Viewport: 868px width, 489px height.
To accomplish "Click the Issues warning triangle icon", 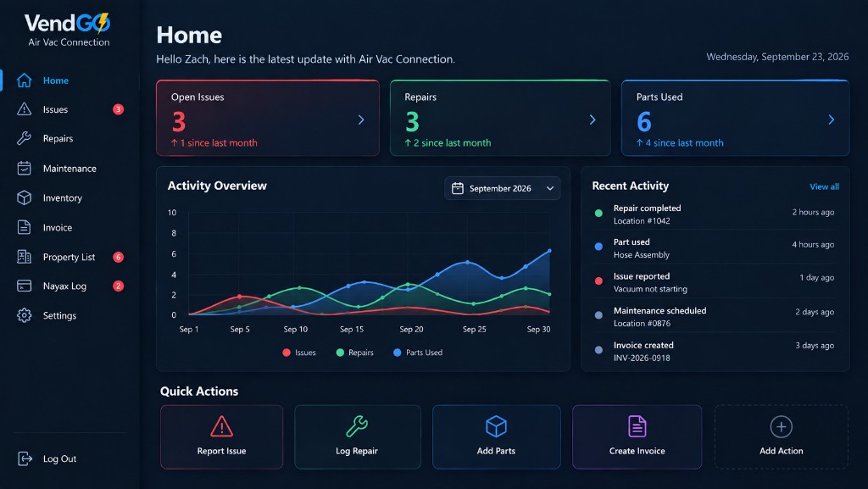I will click(24, 109).
